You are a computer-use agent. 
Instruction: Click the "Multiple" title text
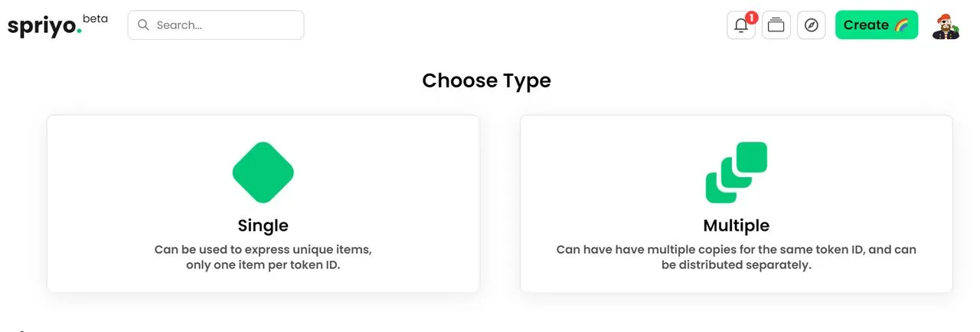click(737, 225)
